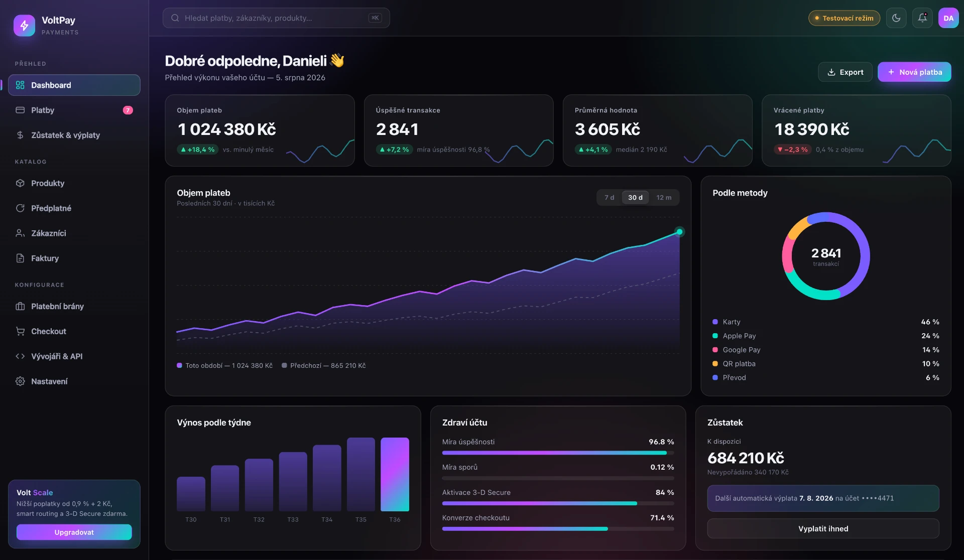Click the Konverze checkoutu progress bar

558,529
